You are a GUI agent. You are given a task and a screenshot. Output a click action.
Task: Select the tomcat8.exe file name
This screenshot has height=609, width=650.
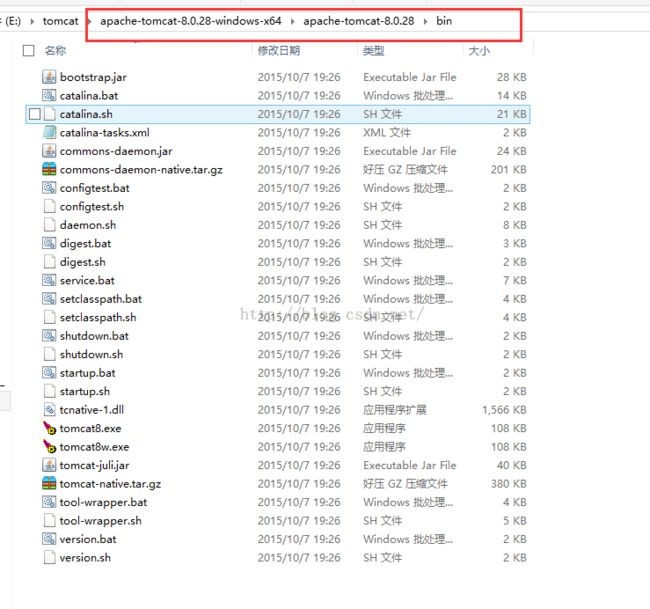point(90,428)
